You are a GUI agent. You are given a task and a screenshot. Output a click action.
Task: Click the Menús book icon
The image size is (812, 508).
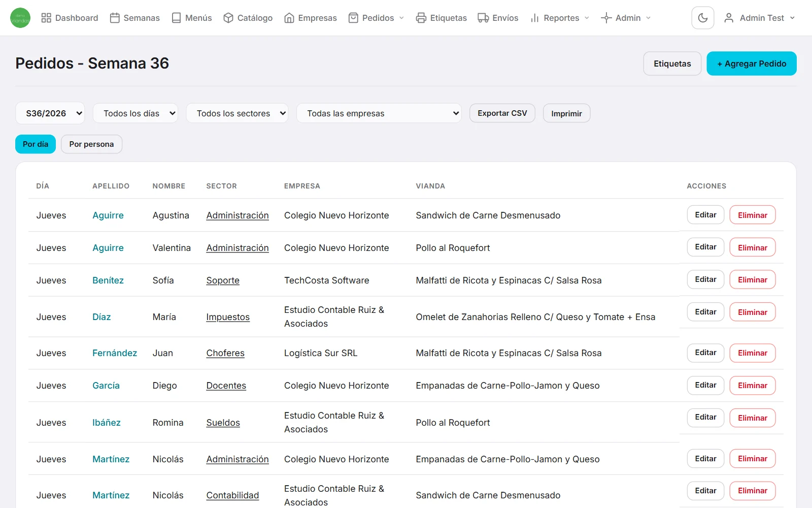[x=176, y=18]
